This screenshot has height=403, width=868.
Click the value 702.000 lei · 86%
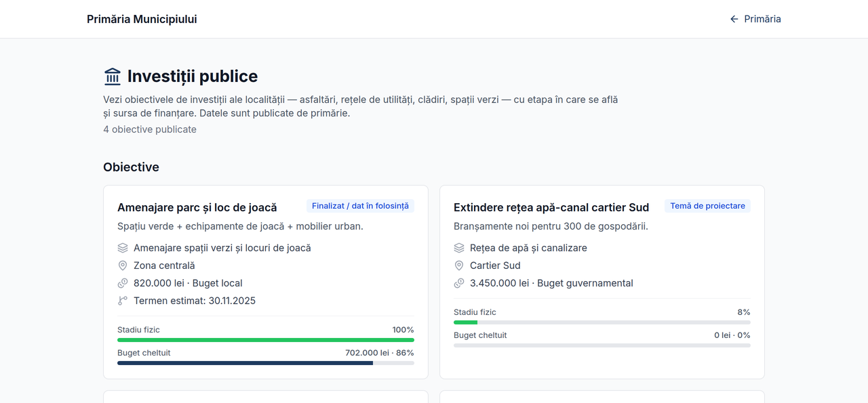click(x=380, y=353)
